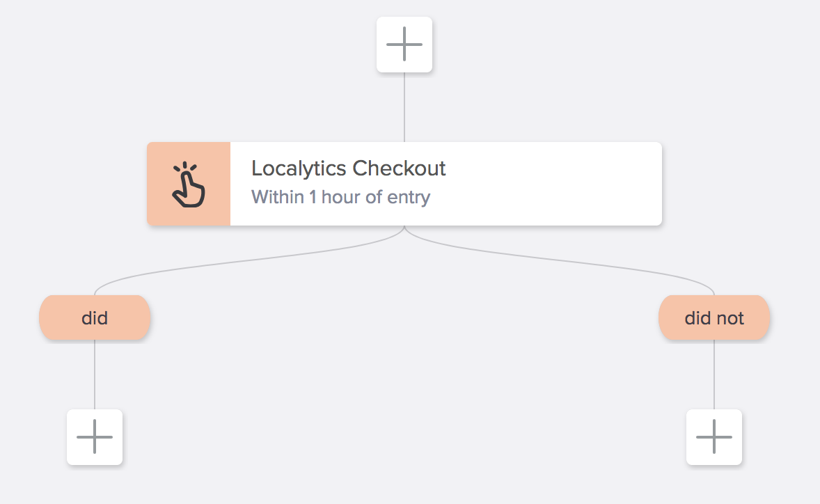Click "Within 1 hour of entry" subtitle
820x504 pixels.
[x=340, y=197]
